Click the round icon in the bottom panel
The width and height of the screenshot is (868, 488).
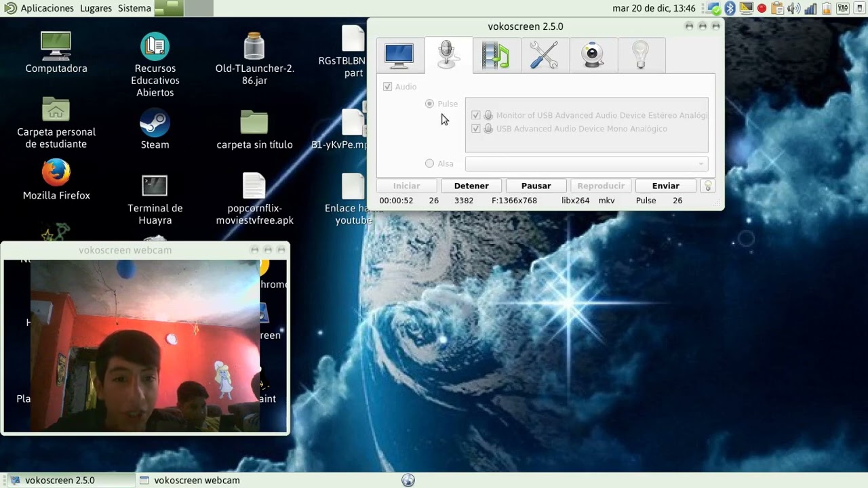(x=408, y=480)
